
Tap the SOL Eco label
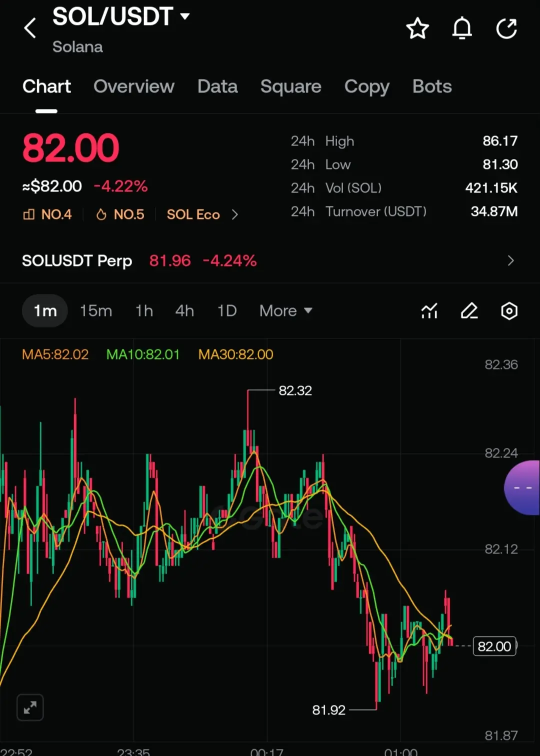click(x=193, y=214)
